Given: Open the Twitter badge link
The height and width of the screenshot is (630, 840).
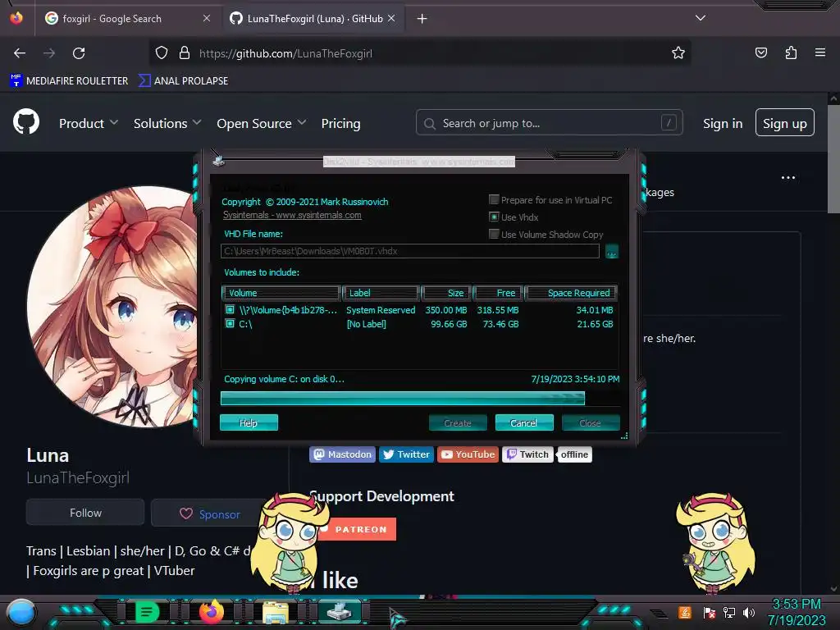Looking at the screenshot, I should 407,454.
